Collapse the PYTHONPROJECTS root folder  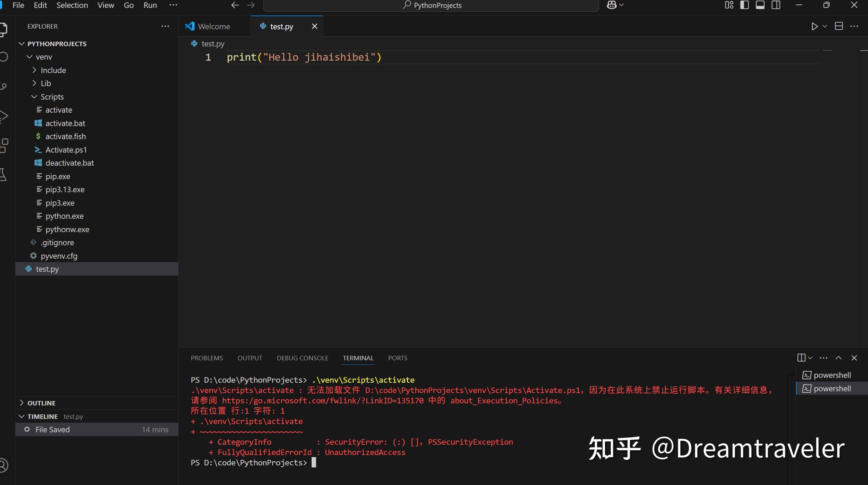click(x=22, y=44)
